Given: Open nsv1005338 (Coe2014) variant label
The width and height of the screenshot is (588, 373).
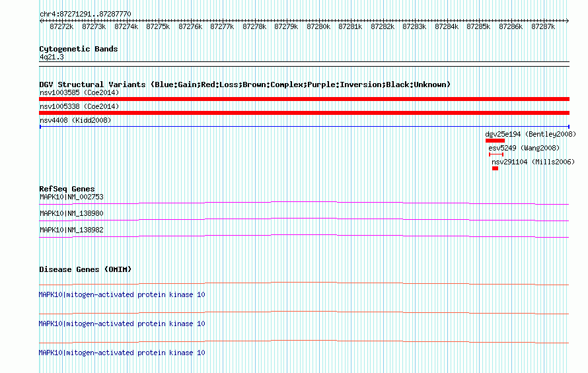Looking at the screenshot, I should click(79, 106).
